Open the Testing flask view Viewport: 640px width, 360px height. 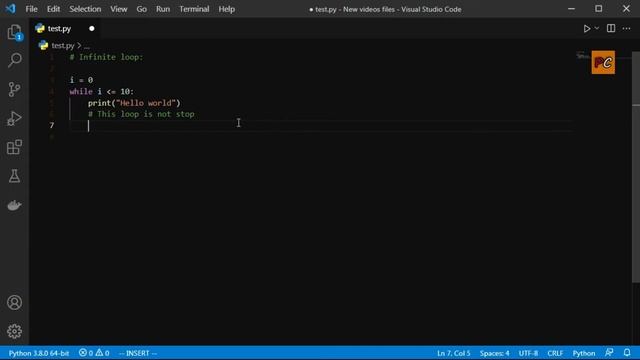14,176
